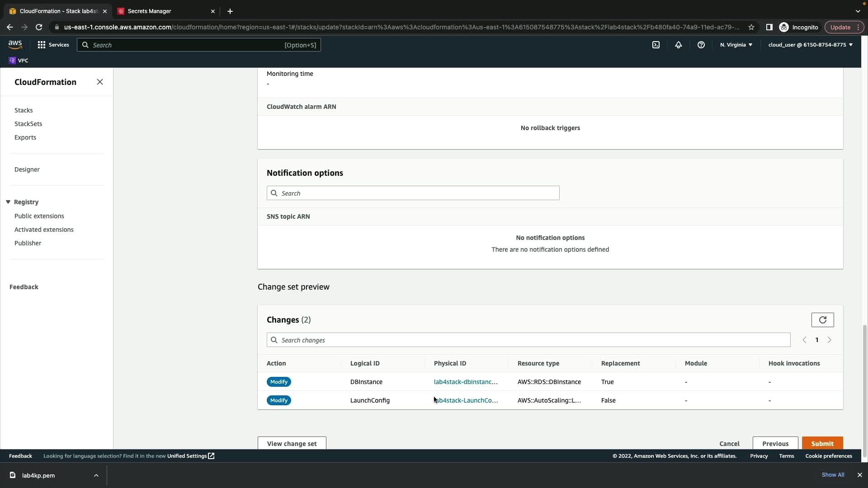
Task: Click the AWS logo home icon
Action: point(15,44)
